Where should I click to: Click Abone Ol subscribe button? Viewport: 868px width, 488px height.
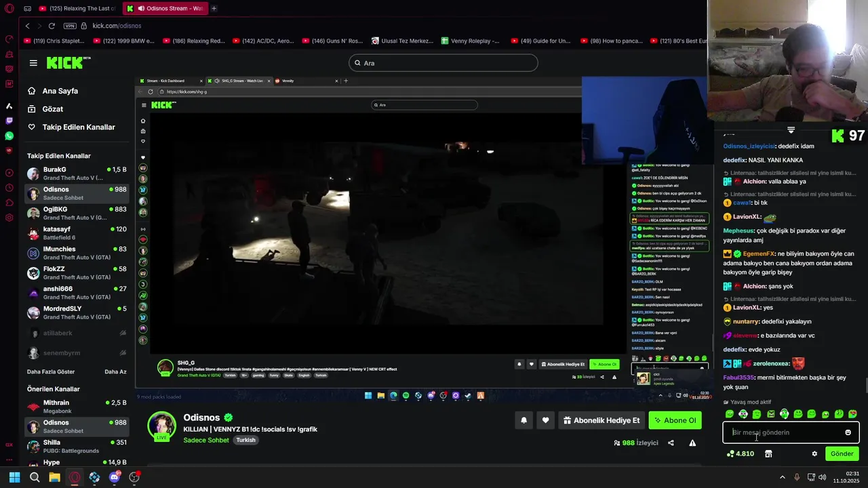tap(675, 420)
